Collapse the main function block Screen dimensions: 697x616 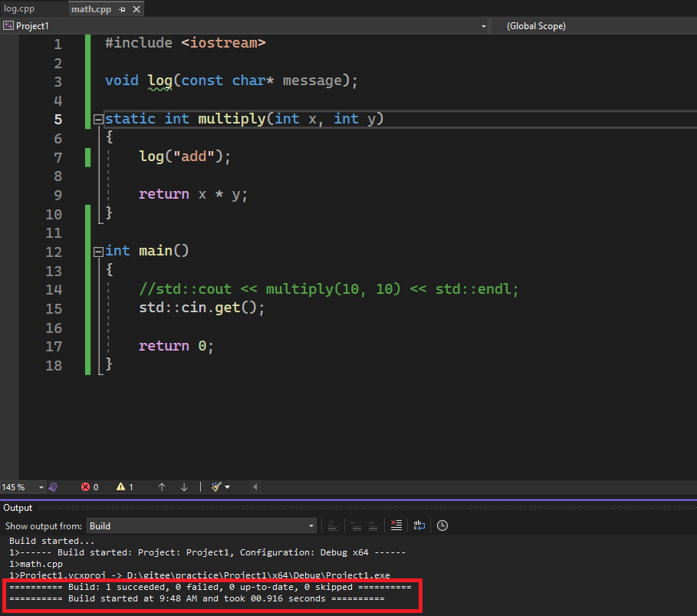pyautogui.click(x=98, y=252)
